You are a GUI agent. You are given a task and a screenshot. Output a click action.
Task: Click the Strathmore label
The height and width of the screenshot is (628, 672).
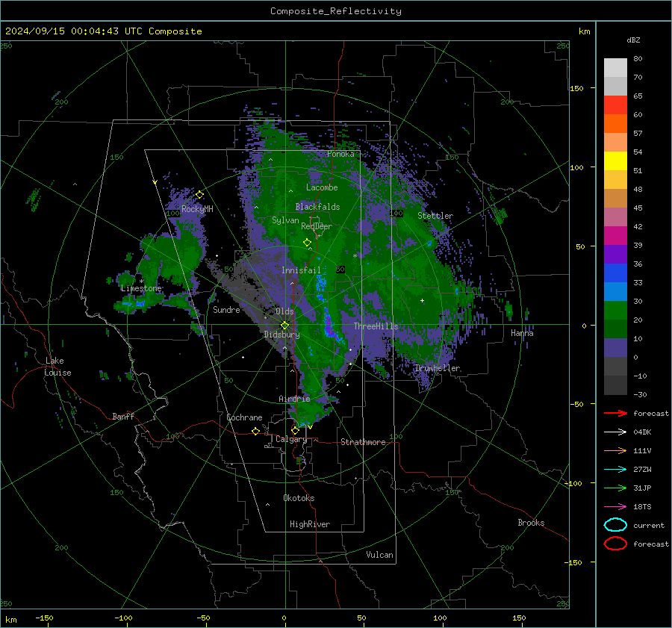(x=363, y=442)
